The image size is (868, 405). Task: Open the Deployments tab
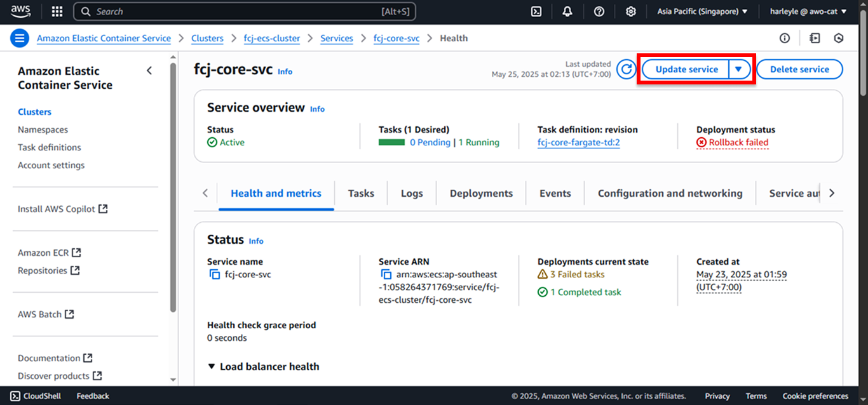coord(481,193)
